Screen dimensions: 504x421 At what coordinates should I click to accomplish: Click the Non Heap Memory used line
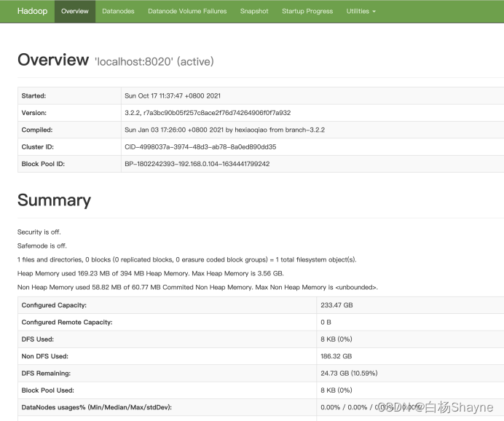coord(197,287)
